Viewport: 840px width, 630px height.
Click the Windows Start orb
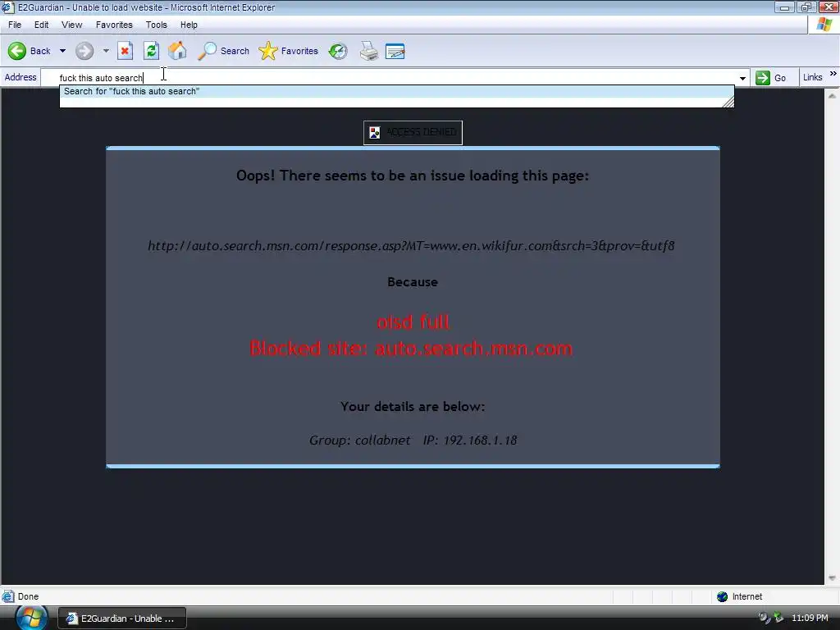pos(31,618)
